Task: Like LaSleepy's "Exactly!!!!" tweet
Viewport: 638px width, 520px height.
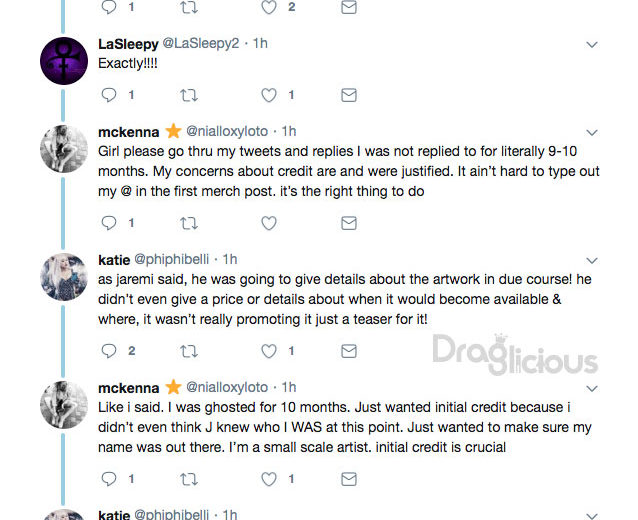Action: coord(269,95)
